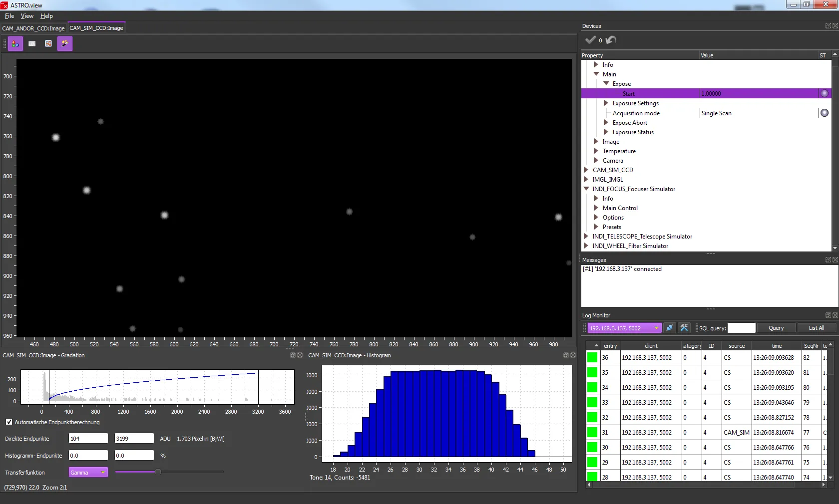This screenshot has height=504, width=839.
Task: Expand CAM_SIM_CCD device node
Action: pyautogui.click(x=587, y=170)
